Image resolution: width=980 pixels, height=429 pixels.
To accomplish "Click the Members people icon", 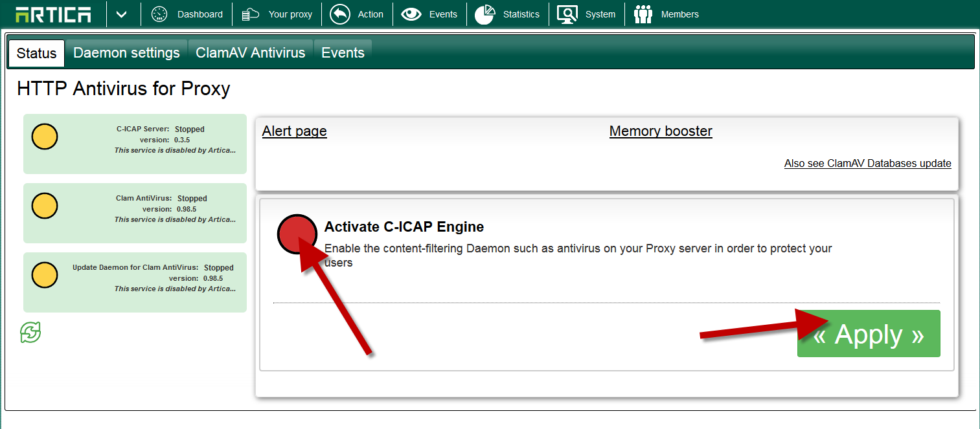I will [x=643, y=14].
